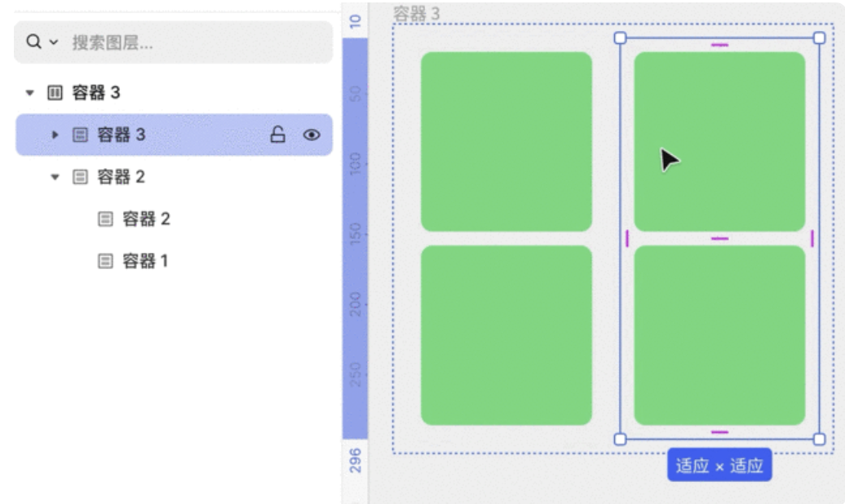Click the selection's top-left resize handle
Image resolution: width=845 pixels, height=504 pixels.
point(620,38)
